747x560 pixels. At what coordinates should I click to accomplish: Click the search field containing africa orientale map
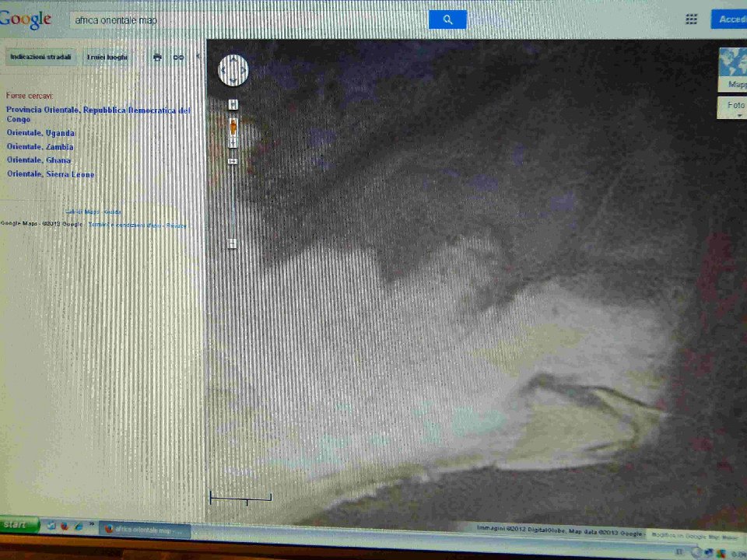click(247, 19)
